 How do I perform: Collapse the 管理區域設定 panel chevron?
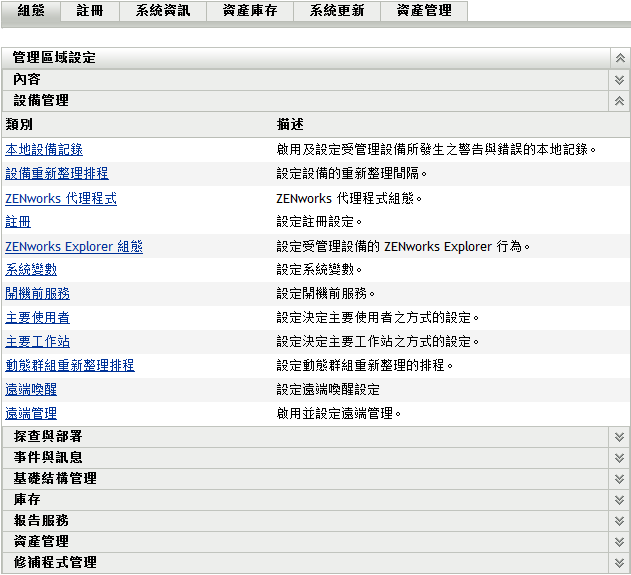pos(620,58)
